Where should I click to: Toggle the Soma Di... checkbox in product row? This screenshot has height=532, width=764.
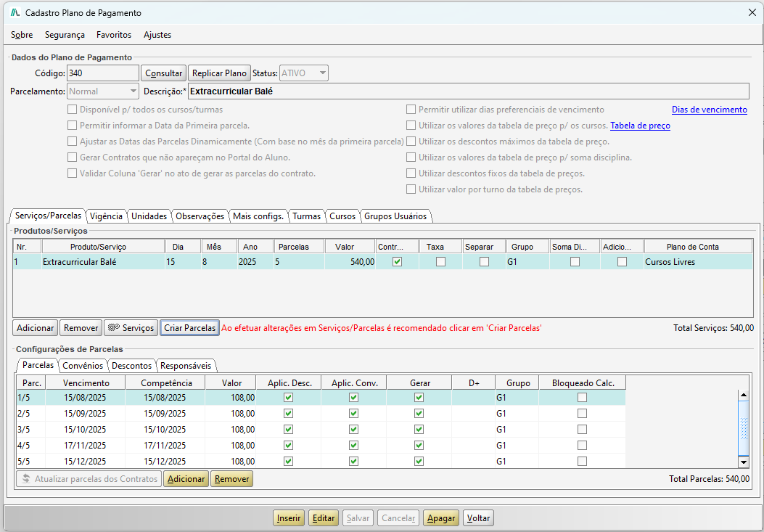pyautogui.click(x=575, y=262)
